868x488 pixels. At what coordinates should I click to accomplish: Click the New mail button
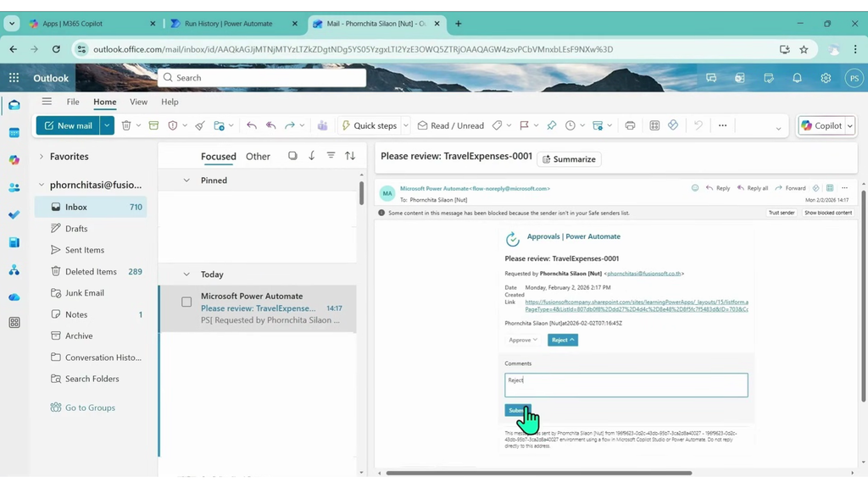68,125
